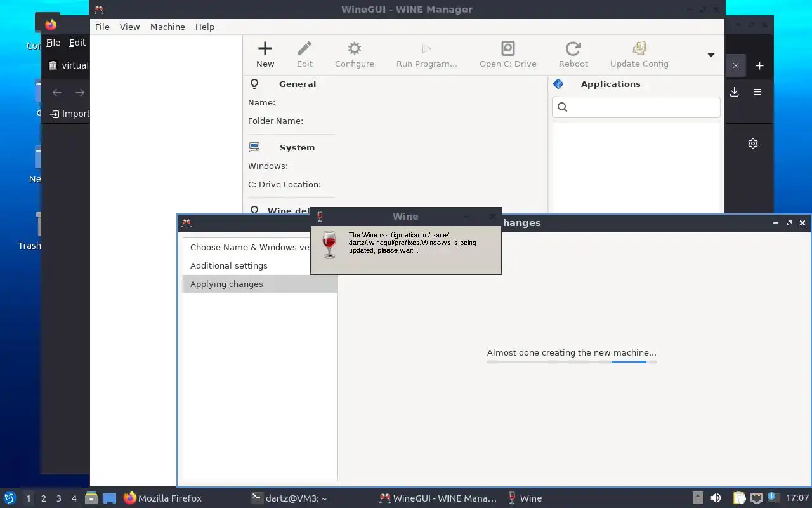
Task: Click New machine toolbar icon
Action: 265,48
